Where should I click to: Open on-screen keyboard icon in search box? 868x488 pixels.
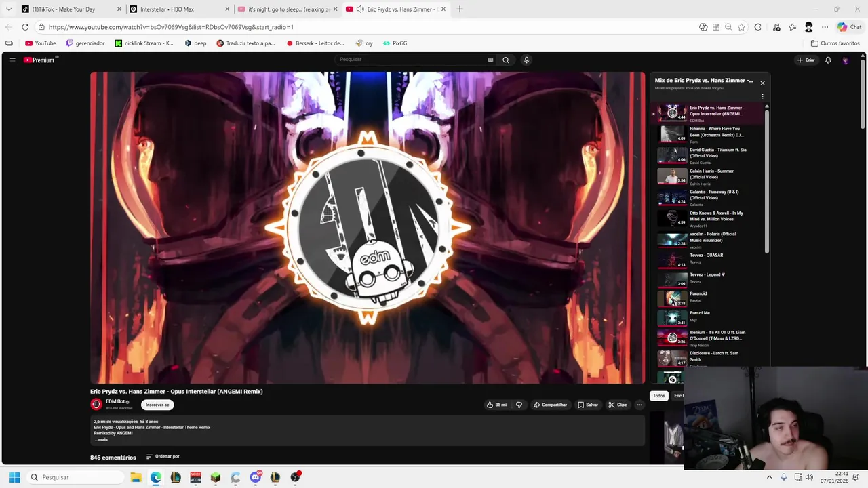[490, 60]
